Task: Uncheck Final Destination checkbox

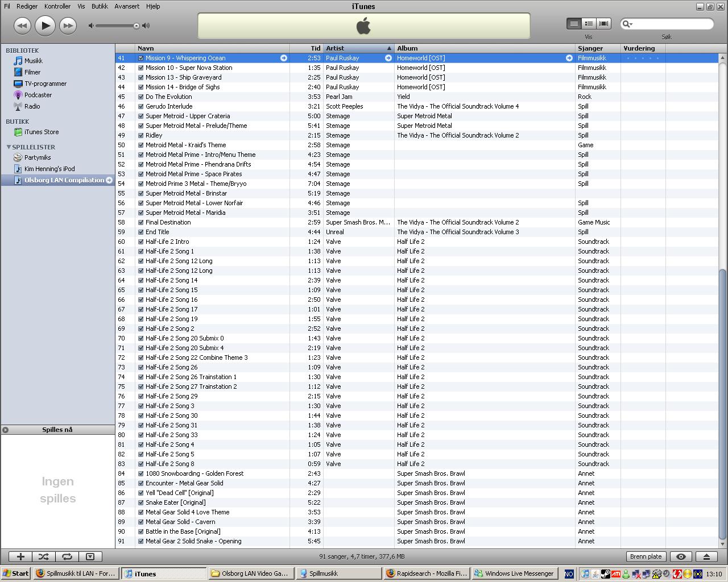Action: click(140, 222)
